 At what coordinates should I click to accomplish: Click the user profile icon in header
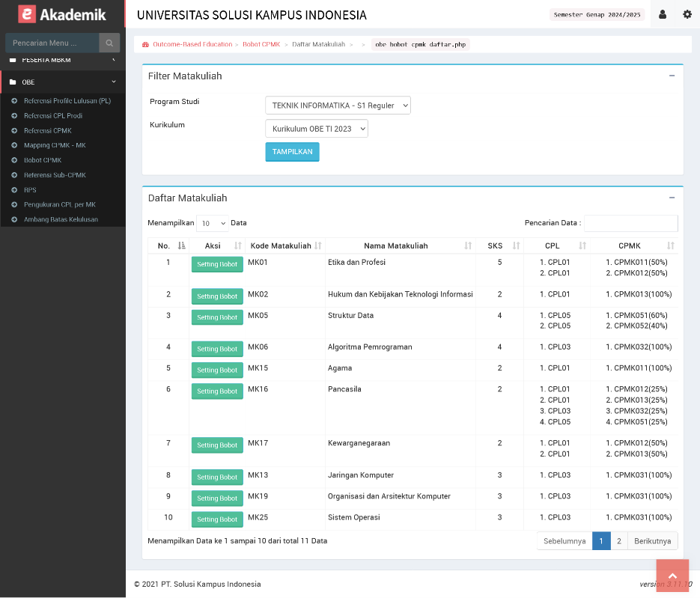[663, 14]
